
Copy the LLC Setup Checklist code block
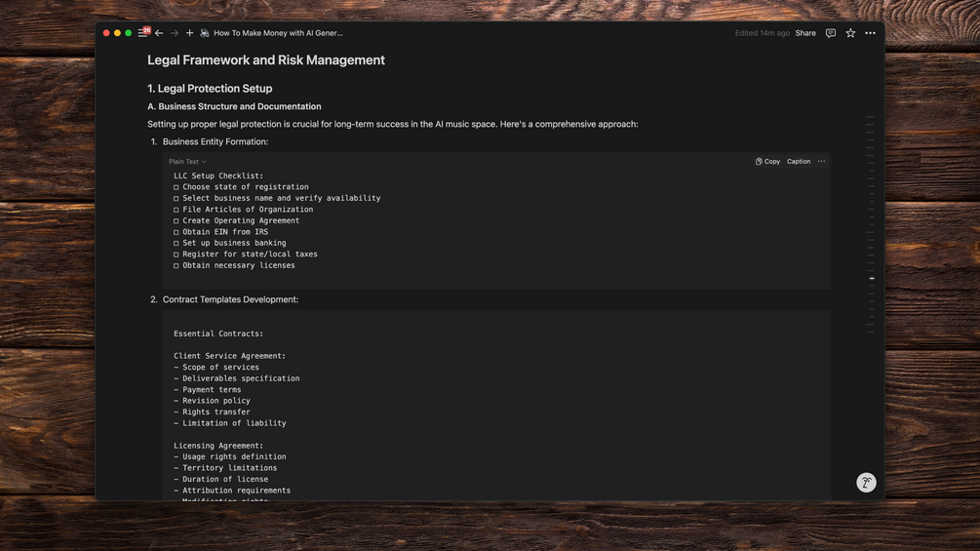point(767,162)
